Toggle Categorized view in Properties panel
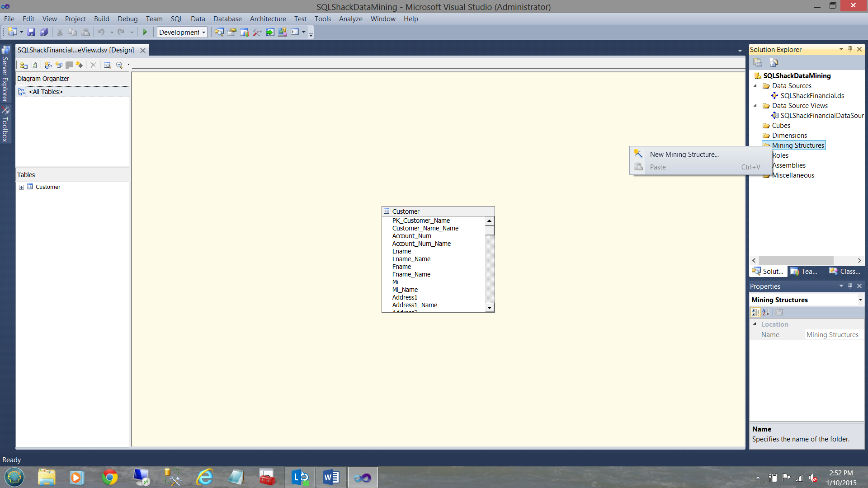Image resolution: width=868 pixels, height=488 pixels. [x=755, y=312]
